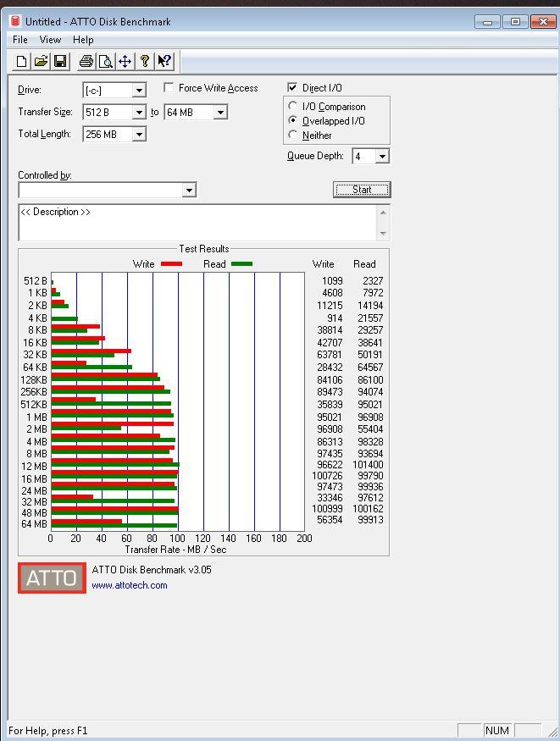Image resolution: width=560 pixels, height=741 pixels.
Task: Click the 64 MB row label in chart
Action: pyautogui.click(x=34, y=523)
